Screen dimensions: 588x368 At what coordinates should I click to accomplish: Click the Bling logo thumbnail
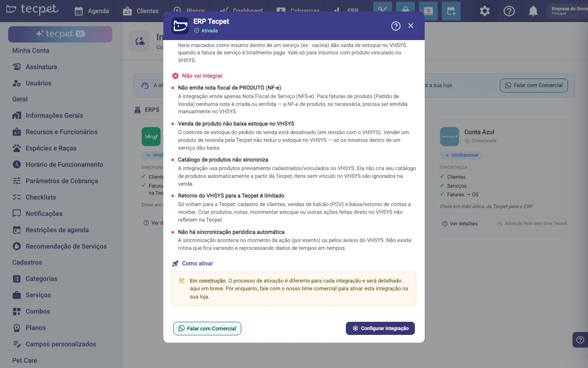tap(151, 137)
